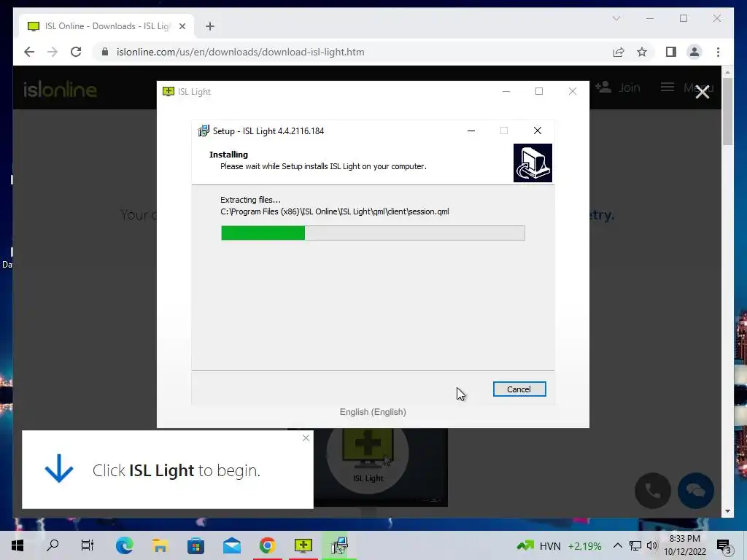Open volume tray icon

pos(651,545)
